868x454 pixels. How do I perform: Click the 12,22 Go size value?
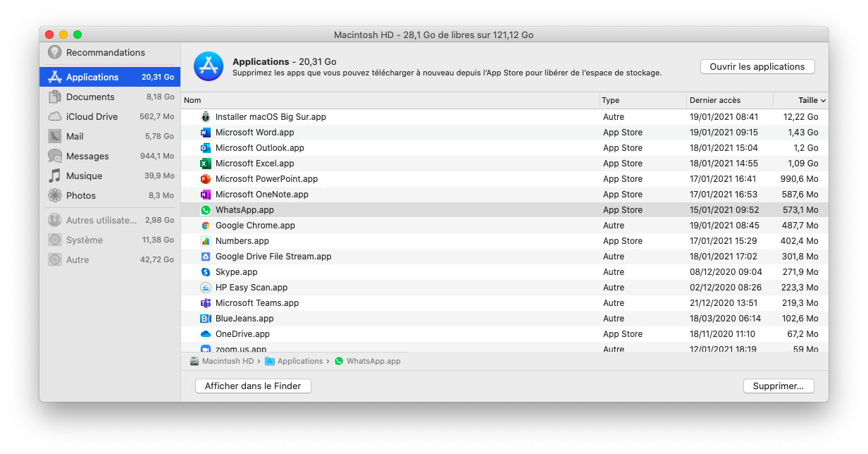coord(801,117)
